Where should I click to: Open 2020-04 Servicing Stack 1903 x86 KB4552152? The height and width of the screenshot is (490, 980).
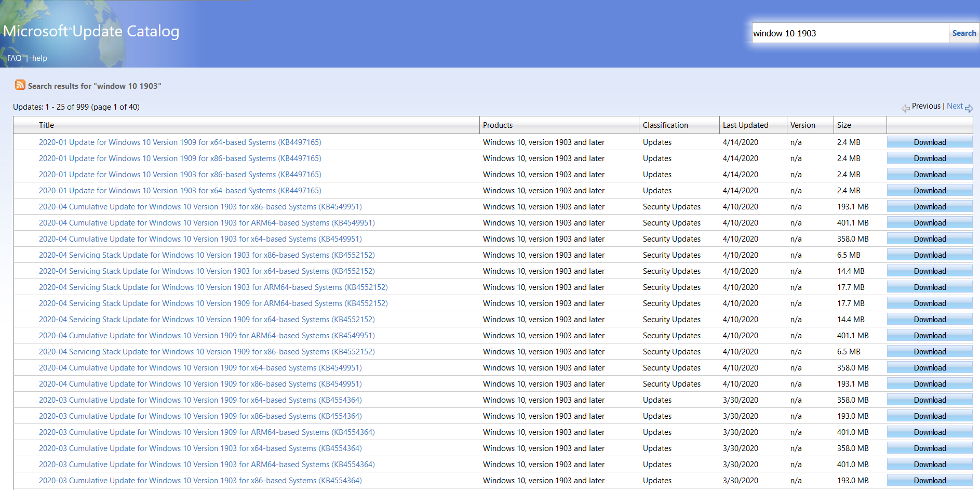click(x=207, y=255)
